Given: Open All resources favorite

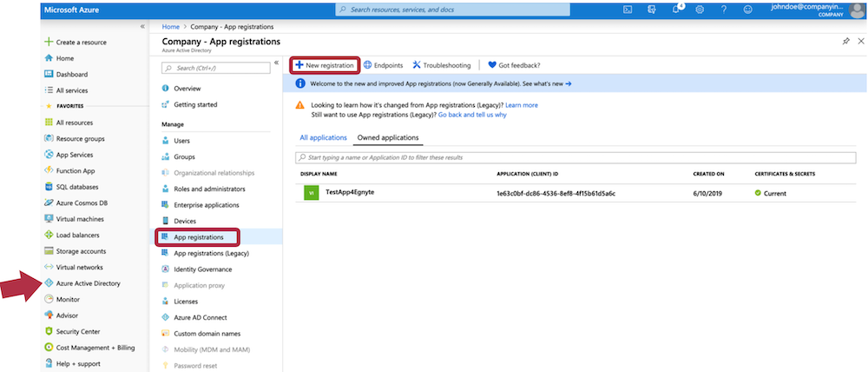Looking at the screenshot, I should pos(69,123).
